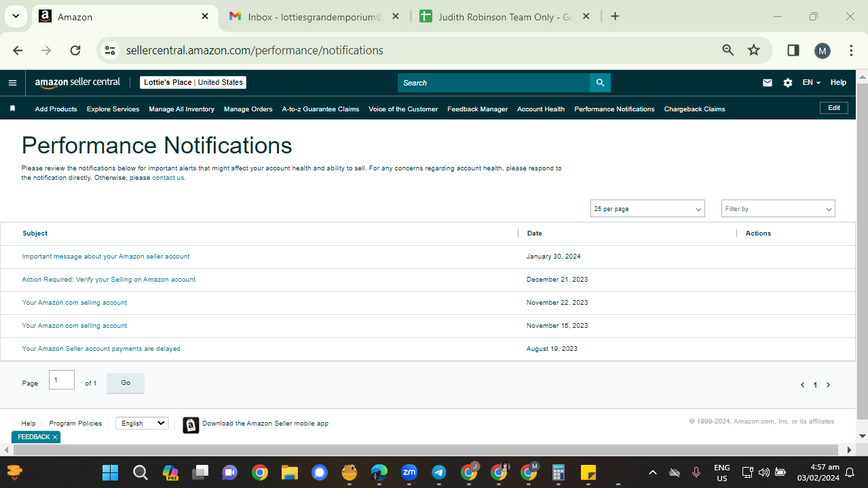Open the EN language dropdown

[812, 83]
